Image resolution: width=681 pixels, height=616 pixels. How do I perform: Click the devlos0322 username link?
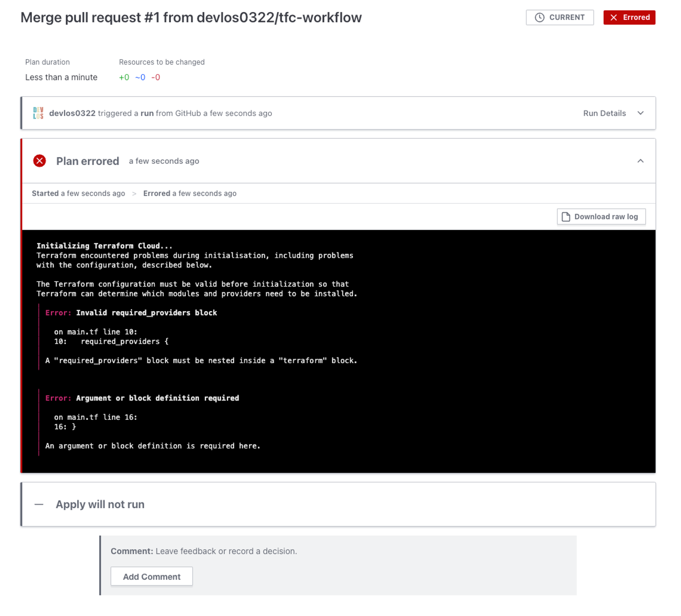pyautogui.click(x=72, y=113)
